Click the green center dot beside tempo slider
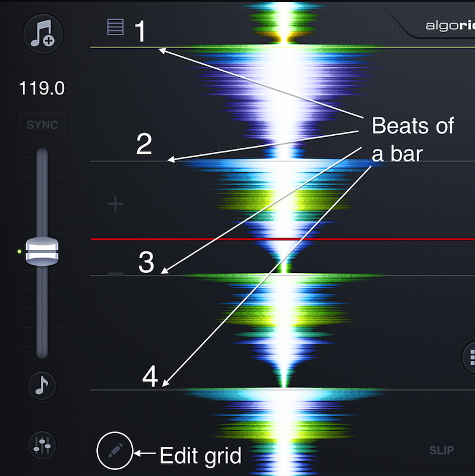 point(20,252)
